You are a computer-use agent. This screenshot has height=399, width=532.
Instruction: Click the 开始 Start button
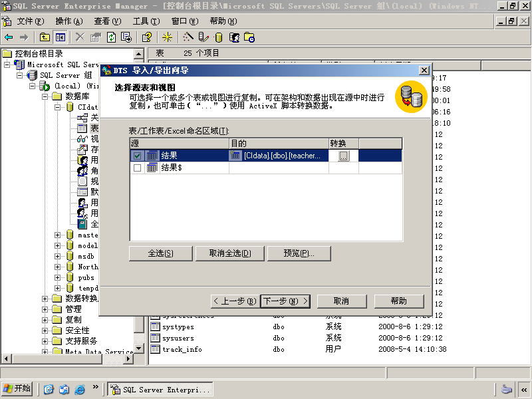tap(17, 388)
